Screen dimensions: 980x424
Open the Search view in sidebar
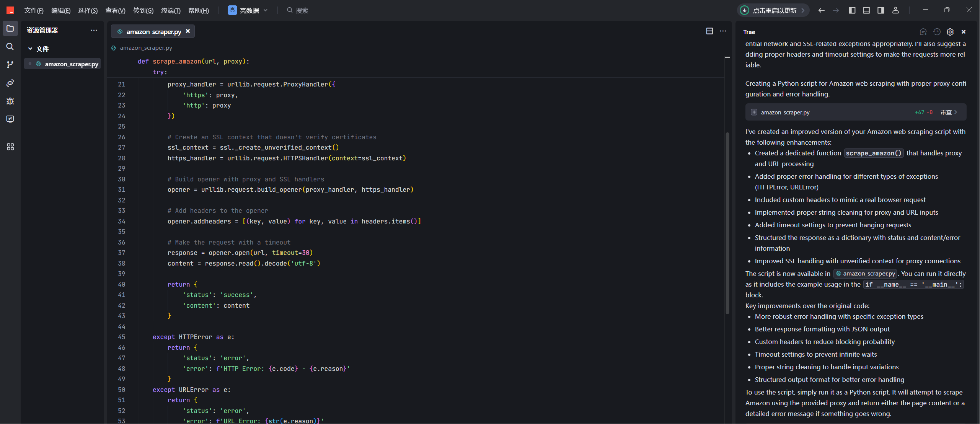(10, 46)
